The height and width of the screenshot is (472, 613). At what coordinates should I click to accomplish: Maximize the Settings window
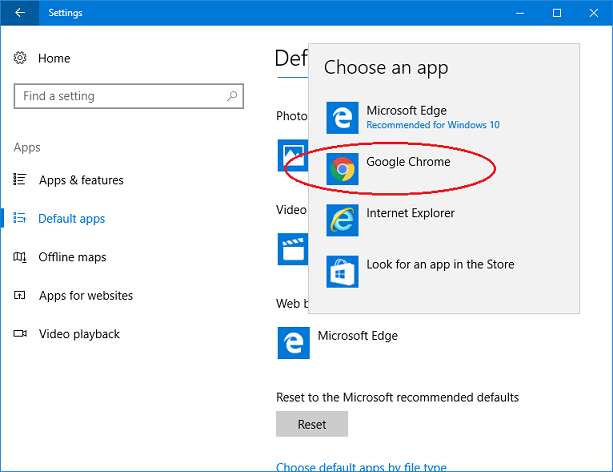pos(557,13)
